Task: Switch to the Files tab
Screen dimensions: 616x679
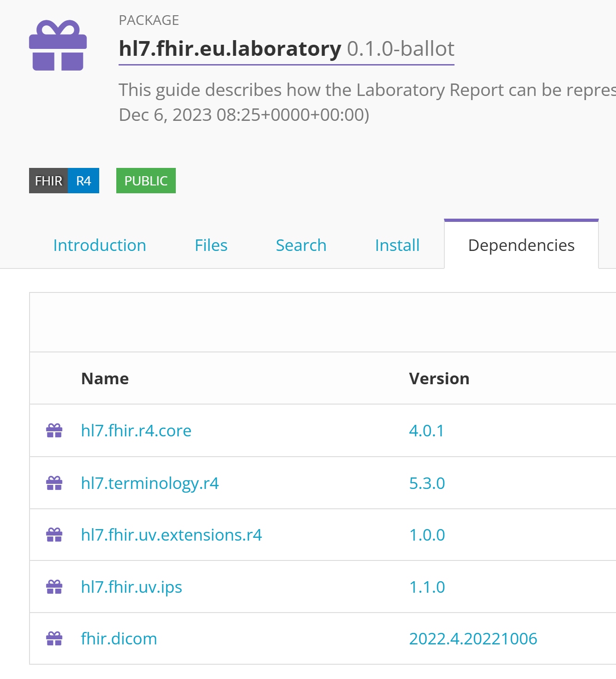Action: (x=211, y=245)
